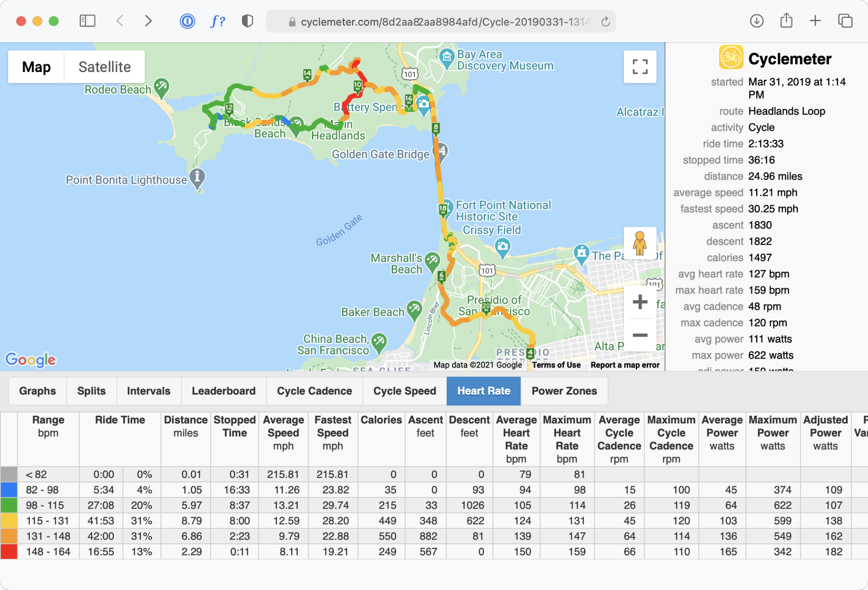Click the zoom out (−) map control
Viewport: 868px width, 590px height.
point(640,334)
